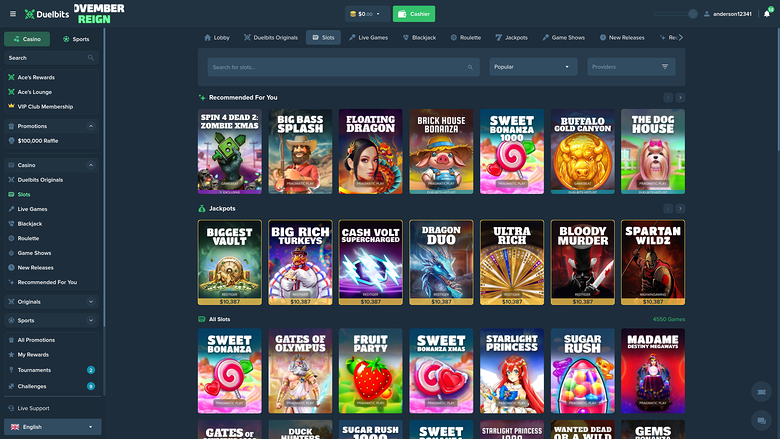Image resolution: width=780 pixels, height=439 pixels.
Task: Open Gates of Olympus game thumbnail
Action: click(300, 371)
